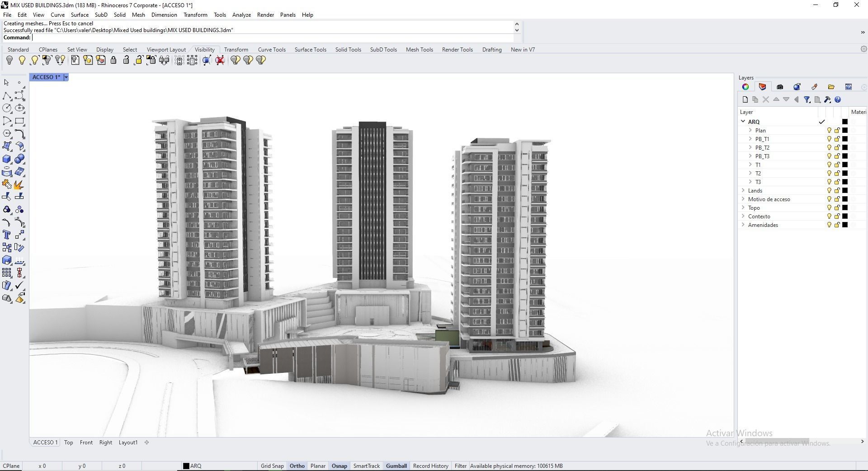Select the Delete Layer X icon
This screenshot has height=471, width=868.
click(x=765, y=99)
